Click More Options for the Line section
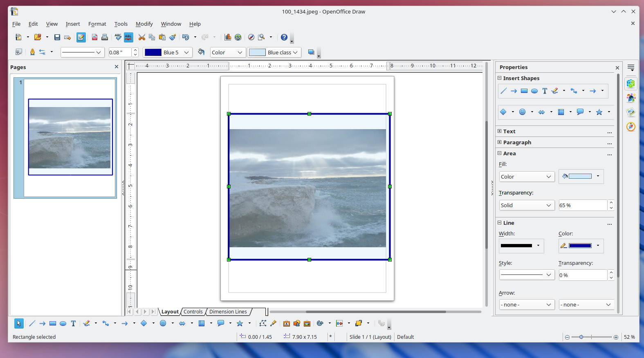The width and height of the screenshot is (644, 358). (x=609, y=224)
